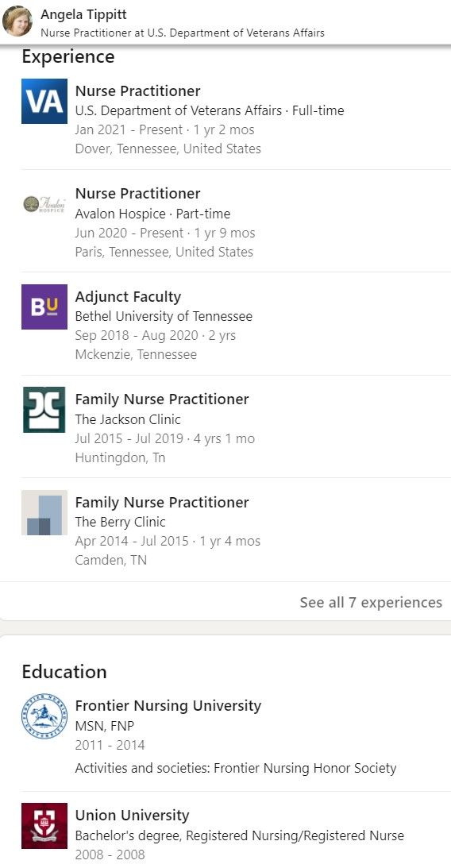
Task: Expand See all 7 experiences
Action: (x=371, y=602)
